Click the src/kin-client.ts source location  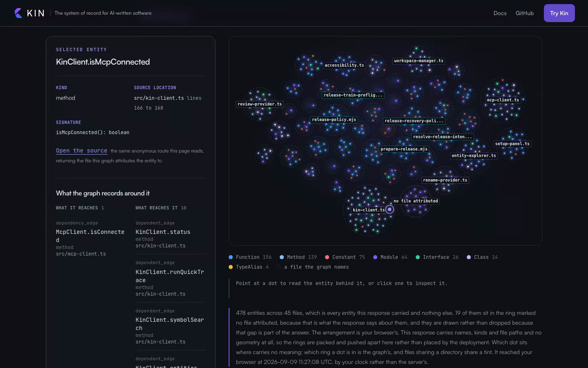[x=159, y=98]
